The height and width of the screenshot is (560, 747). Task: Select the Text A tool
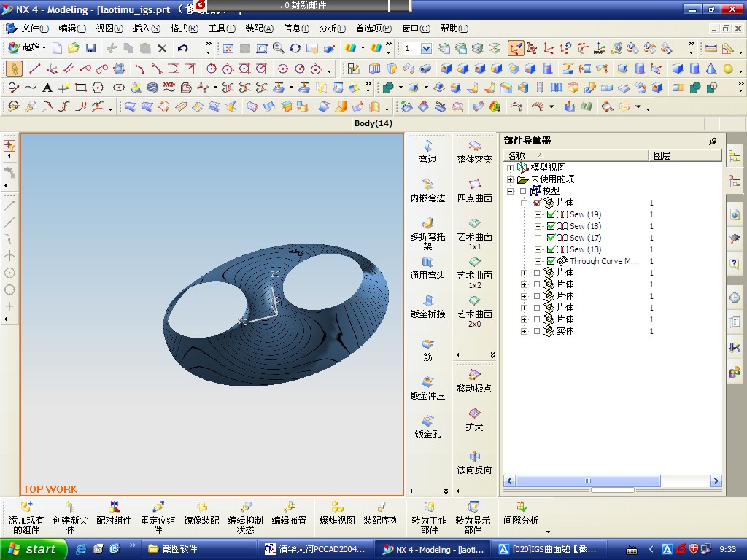point(47,87)
